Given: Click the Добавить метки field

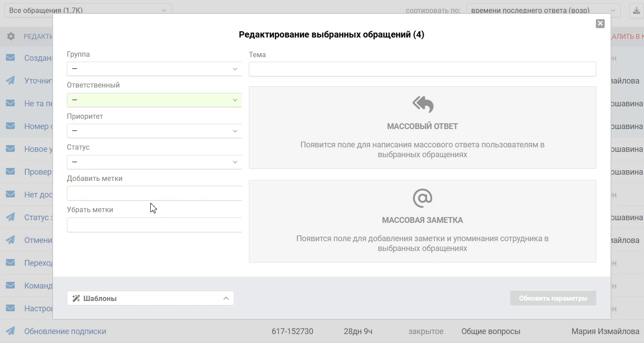Looking at the screenshot, I should (154, 193).
